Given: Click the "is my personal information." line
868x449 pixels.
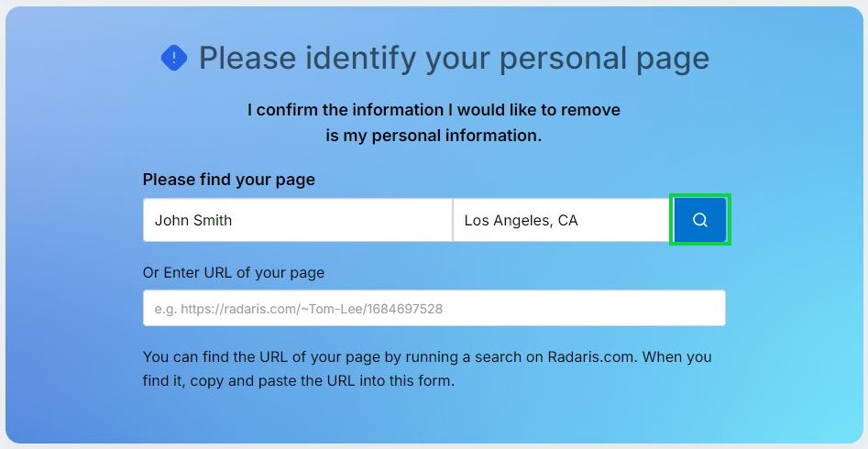Looking at the screenshot, I should (434, 136).
